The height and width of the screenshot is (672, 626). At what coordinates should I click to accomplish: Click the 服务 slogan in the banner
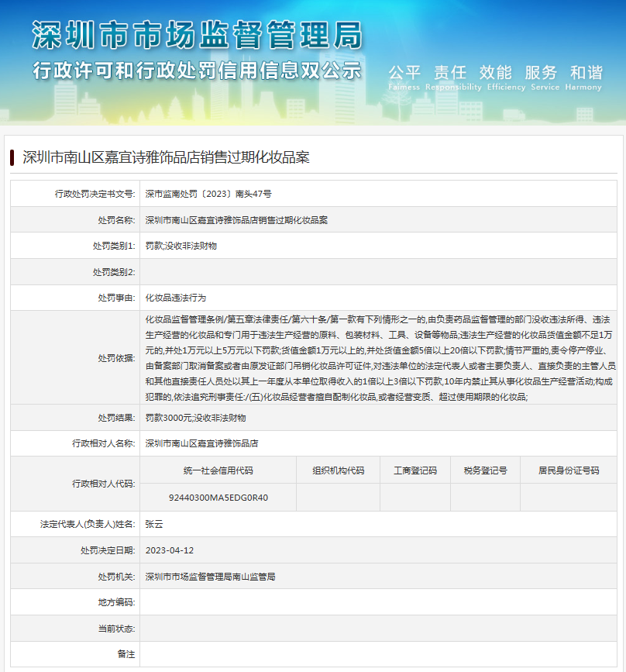point(540,72)
